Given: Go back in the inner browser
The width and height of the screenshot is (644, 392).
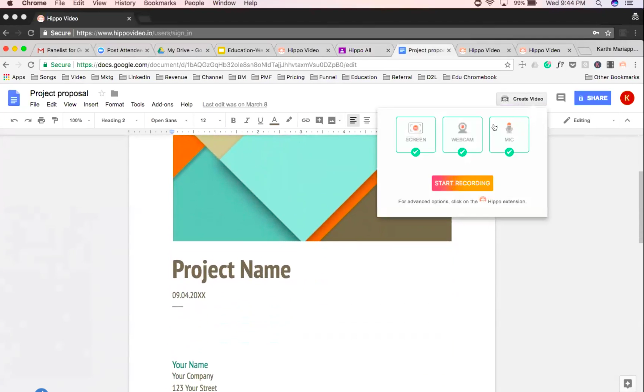Looking at the screenshot, I should coord(6,65).
